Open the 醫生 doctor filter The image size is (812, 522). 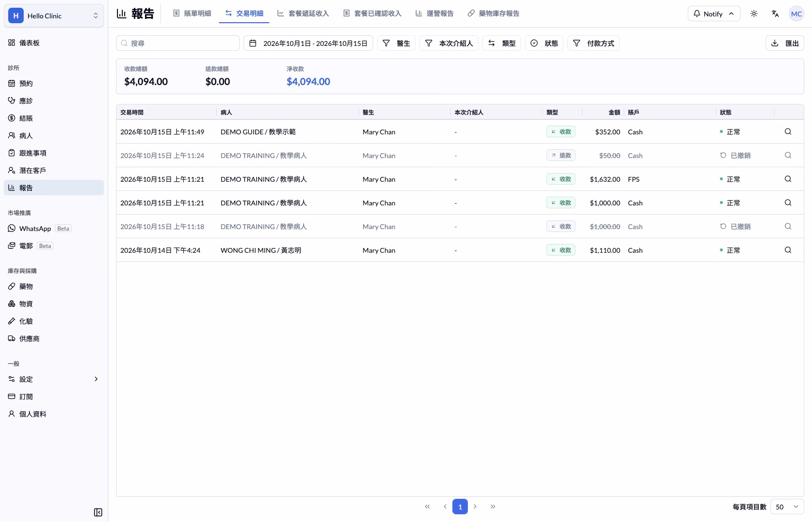396,43
